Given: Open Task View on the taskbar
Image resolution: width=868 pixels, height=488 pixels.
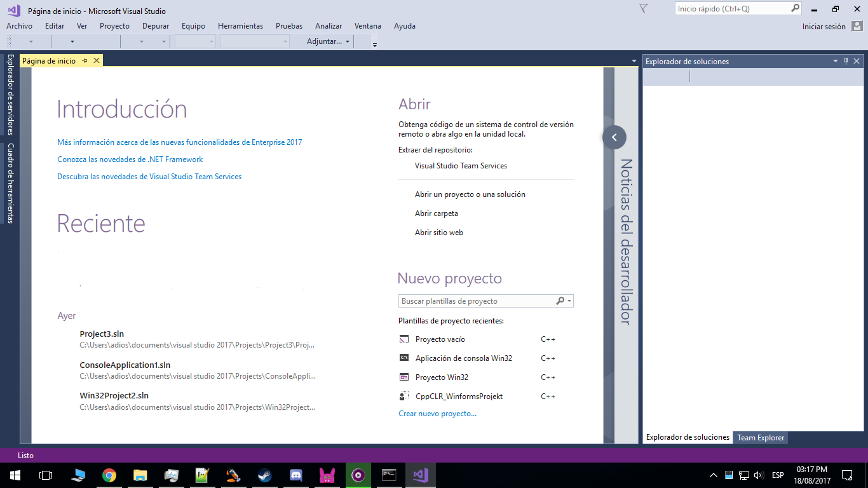Looking at the screenshot, I should [46, 475].
